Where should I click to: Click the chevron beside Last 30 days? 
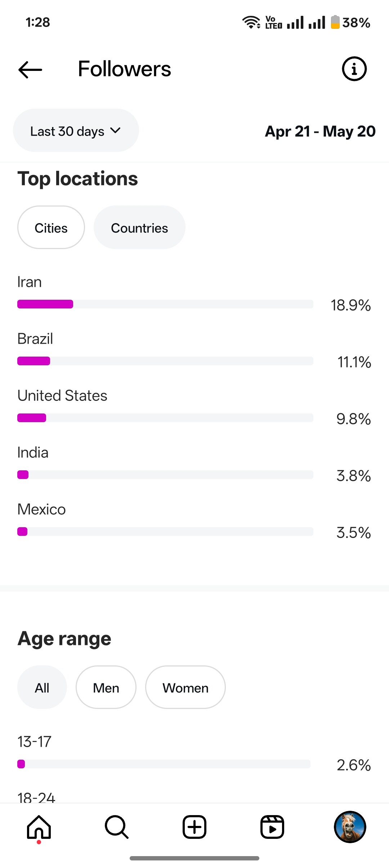point(115,130)
